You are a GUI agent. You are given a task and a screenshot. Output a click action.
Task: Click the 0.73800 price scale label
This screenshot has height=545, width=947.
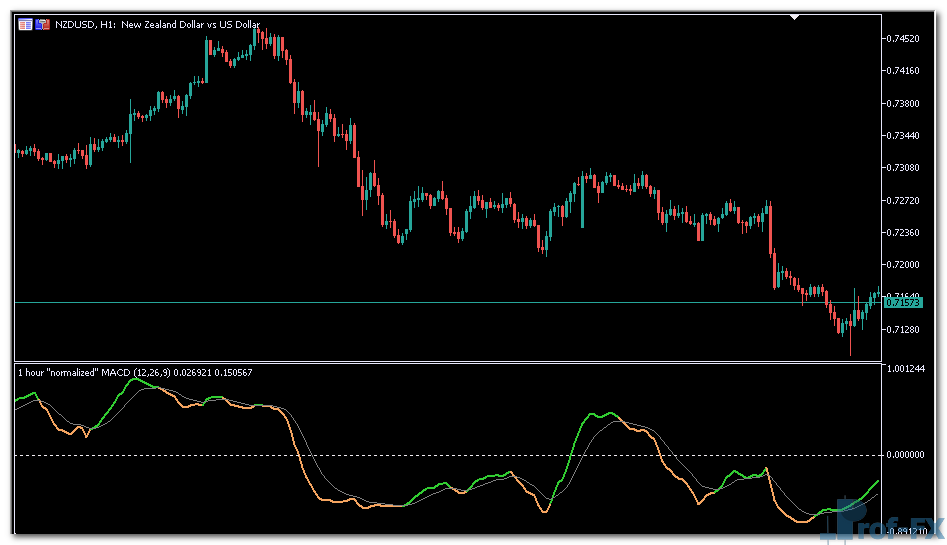click(x=903, y=103)
